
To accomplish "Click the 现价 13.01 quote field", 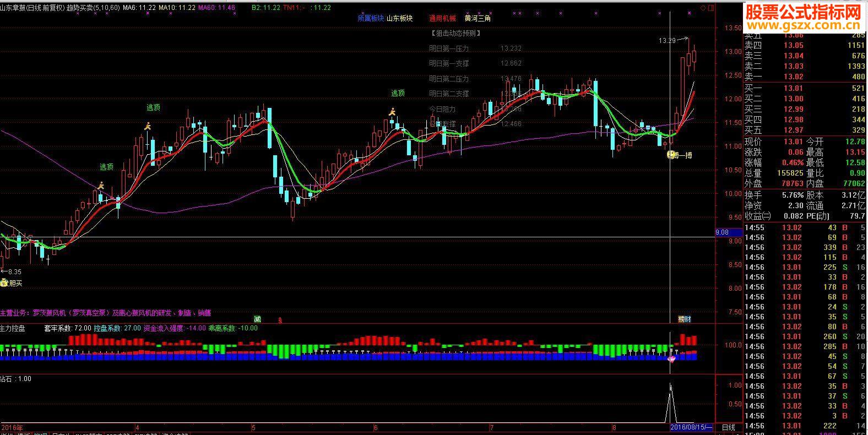I will click(774, 142).
